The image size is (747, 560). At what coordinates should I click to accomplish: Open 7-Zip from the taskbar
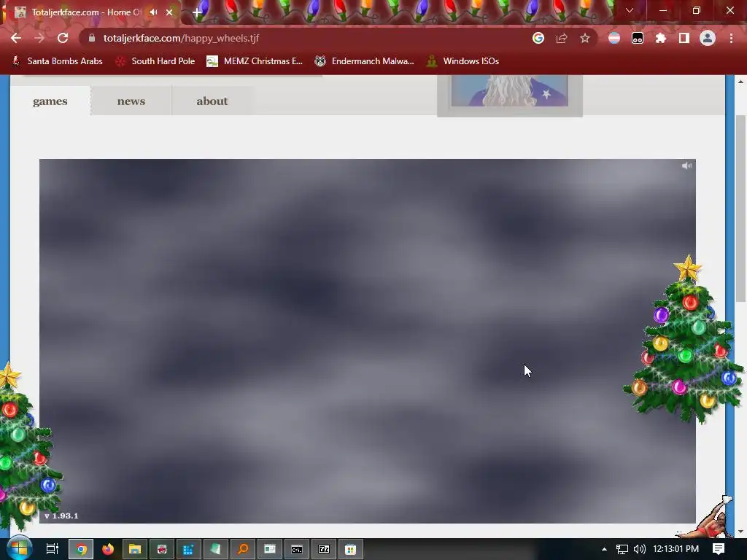coord(324,549)
